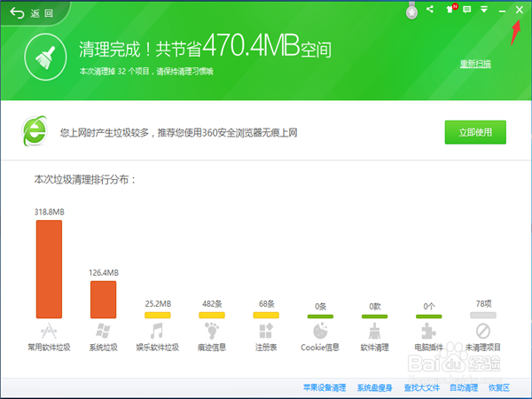Click the 常用软件垃圾 icon
The height and width of the screenshot is (399, 532).
(49, 331)
